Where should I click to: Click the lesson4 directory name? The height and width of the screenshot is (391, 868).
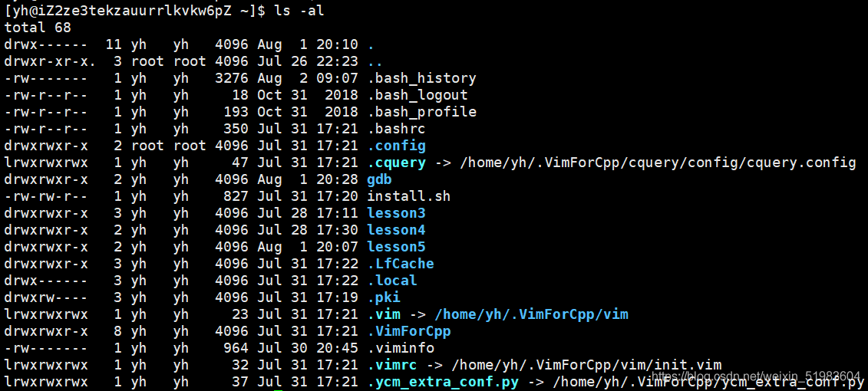click(396, 230)
